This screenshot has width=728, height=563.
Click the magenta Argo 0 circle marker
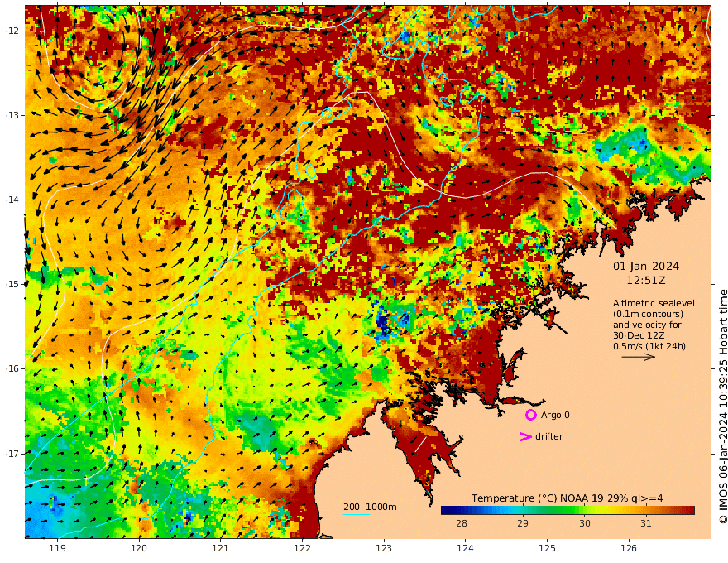530,415
